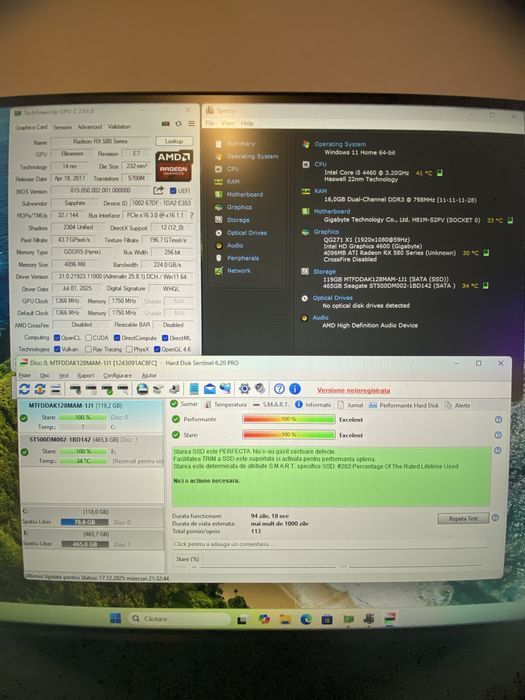Viewport: 525px width, 700px height.
Task: Open the GPU-Z hamburger menu icon
Action: click(x=191, y=124)
